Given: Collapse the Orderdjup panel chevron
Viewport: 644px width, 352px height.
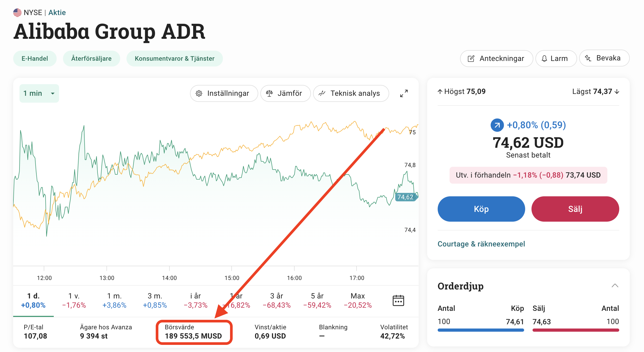Looking at the screenshot, I should tap(615, 286).
